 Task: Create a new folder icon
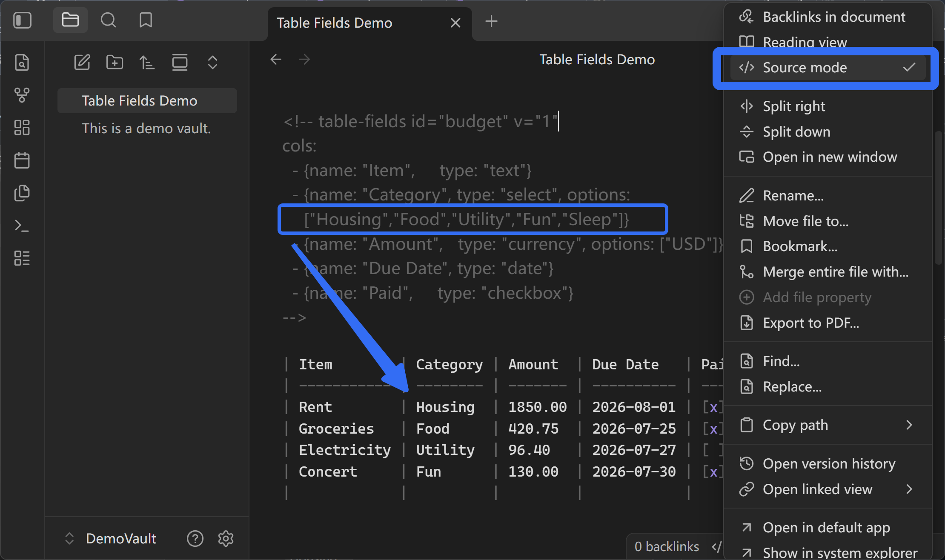pos(115,63)
